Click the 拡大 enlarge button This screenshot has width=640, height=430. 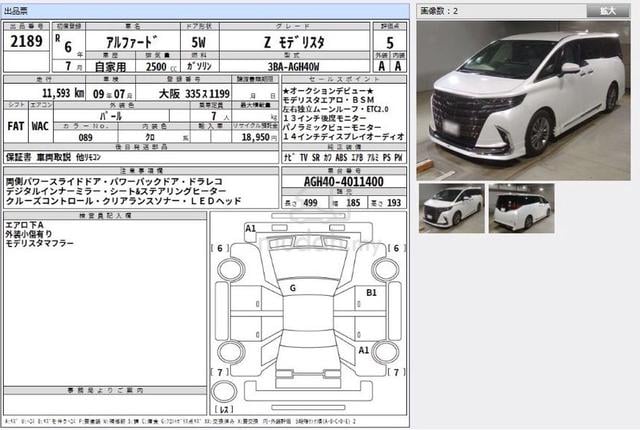(x=608, y=11)
